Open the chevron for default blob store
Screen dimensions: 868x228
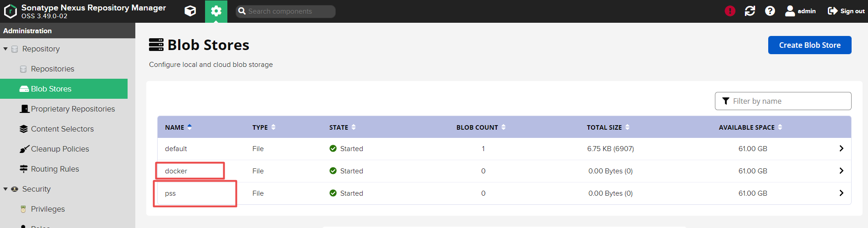click(841, 148)
